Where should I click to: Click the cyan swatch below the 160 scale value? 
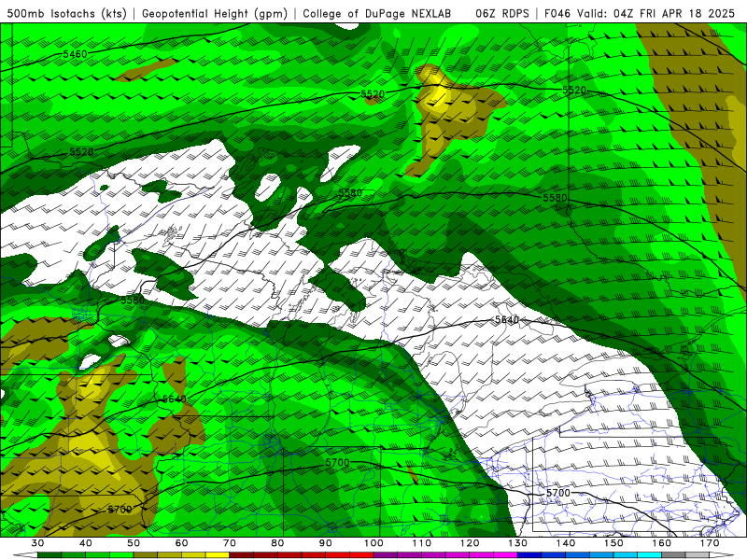tap(650, 555)
